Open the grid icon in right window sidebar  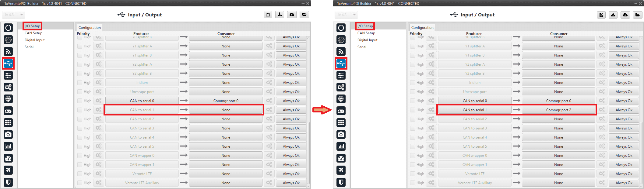click(341, 123)
